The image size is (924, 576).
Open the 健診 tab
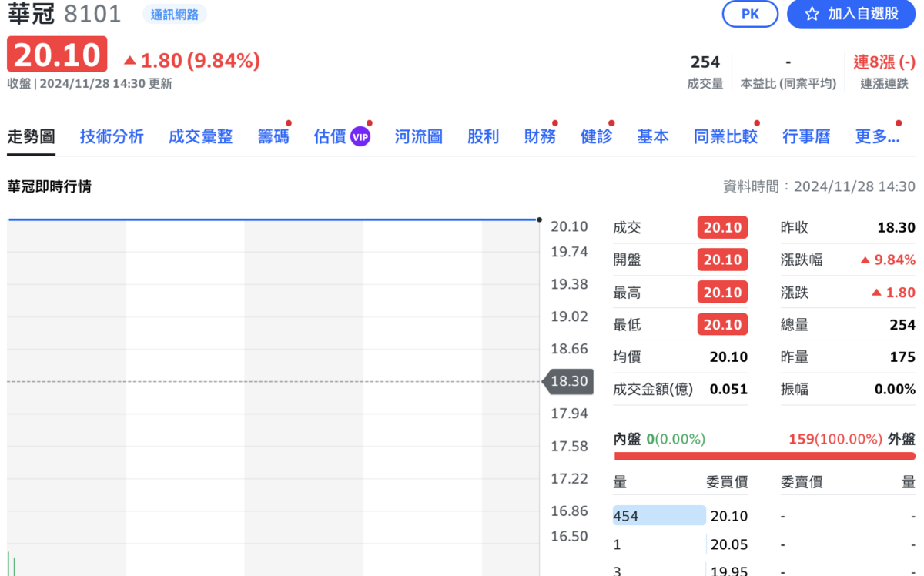tap(597, 136)
